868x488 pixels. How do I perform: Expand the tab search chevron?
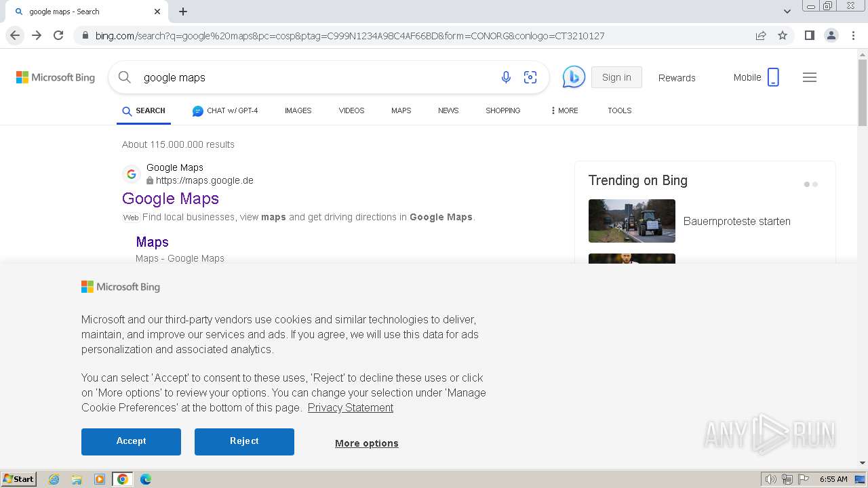pos(787,12)
